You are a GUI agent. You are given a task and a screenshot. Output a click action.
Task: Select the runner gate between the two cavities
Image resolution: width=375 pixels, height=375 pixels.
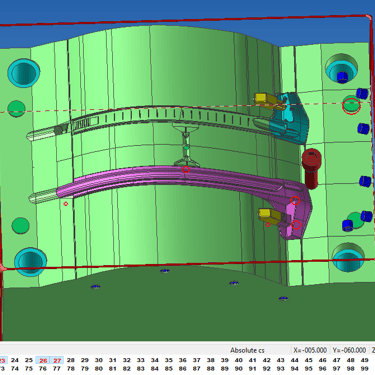(x=186, y=144)
